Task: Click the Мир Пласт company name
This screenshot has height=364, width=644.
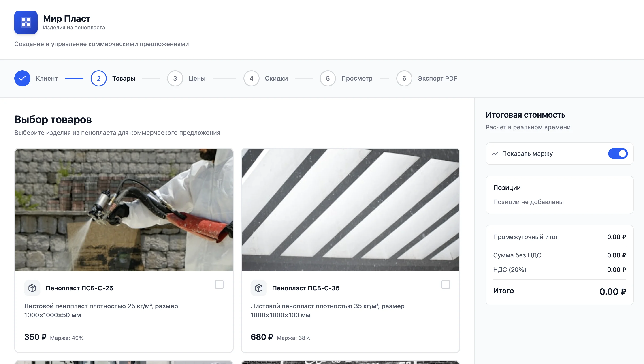Action: (66, 19)
